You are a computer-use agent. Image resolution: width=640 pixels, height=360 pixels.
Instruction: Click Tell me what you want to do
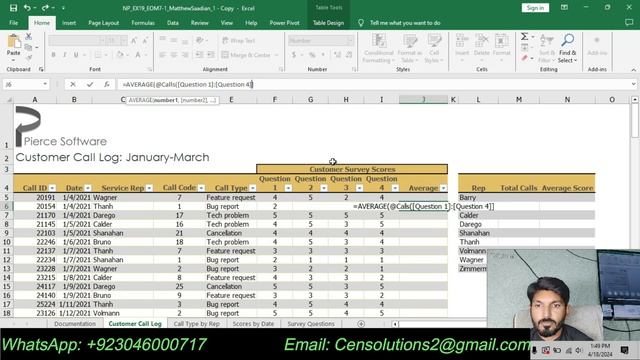(405, 23)
